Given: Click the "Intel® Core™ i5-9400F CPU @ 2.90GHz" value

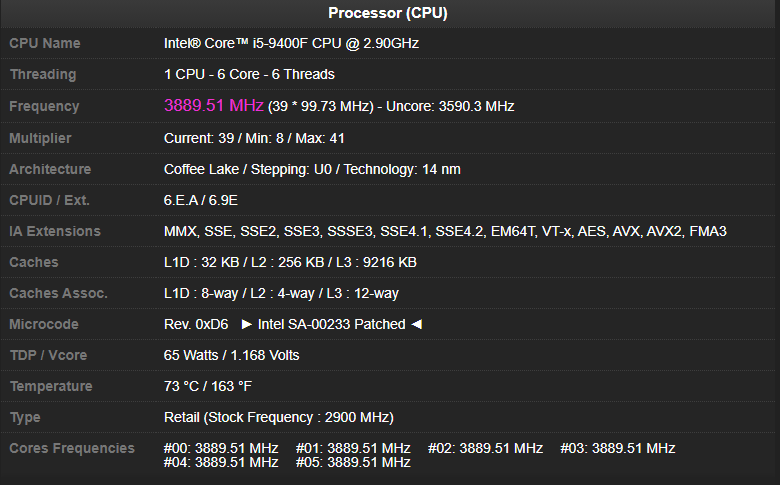Looking at the screenshot, I should (292, 43).
